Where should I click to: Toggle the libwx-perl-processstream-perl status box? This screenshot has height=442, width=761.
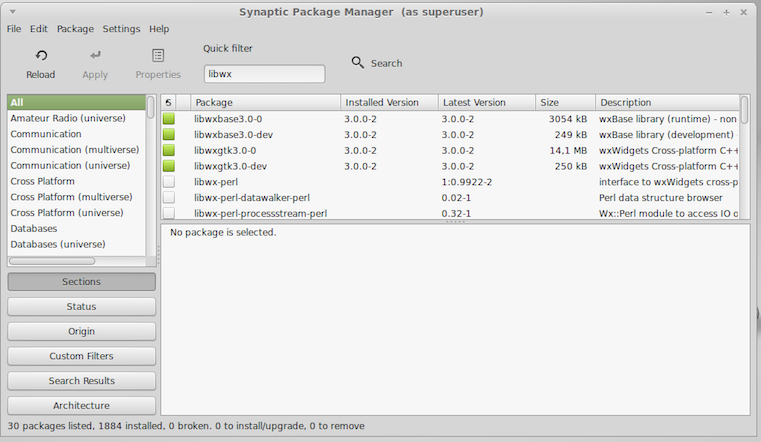coord(169,213)
